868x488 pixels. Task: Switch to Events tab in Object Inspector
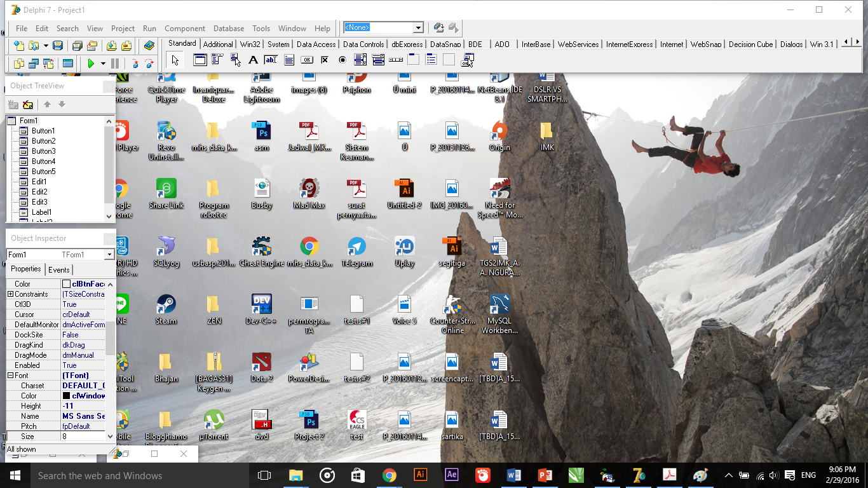(59, 270)
